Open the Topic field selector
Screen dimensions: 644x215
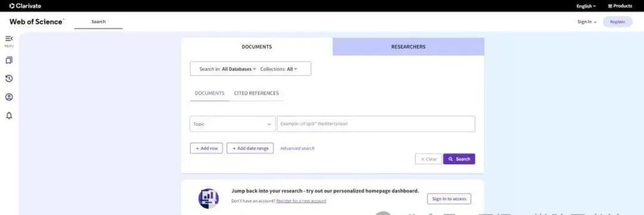pos(233,124)
